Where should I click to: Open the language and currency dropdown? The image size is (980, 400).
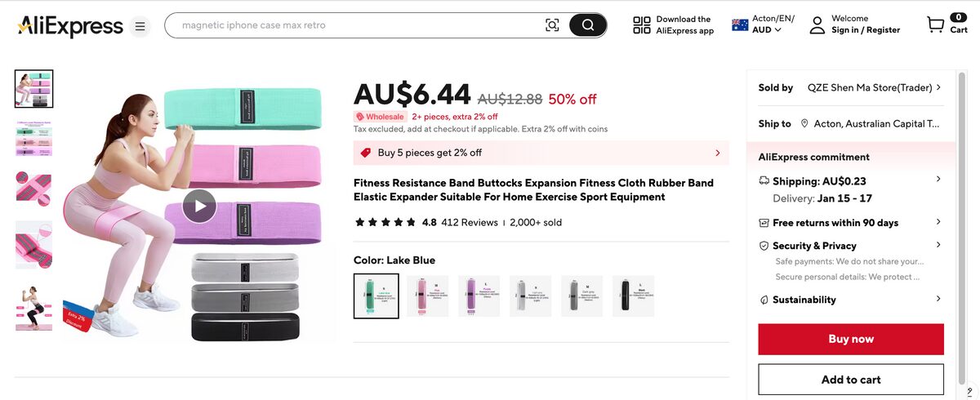[x=764, y=24]
